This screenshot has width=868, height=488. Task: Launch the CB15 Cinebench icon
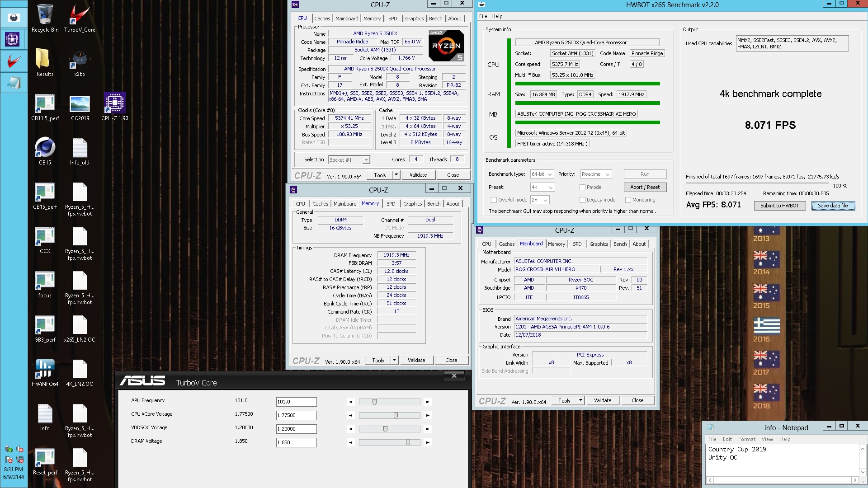pyautogui.click(x=45, y=151)
